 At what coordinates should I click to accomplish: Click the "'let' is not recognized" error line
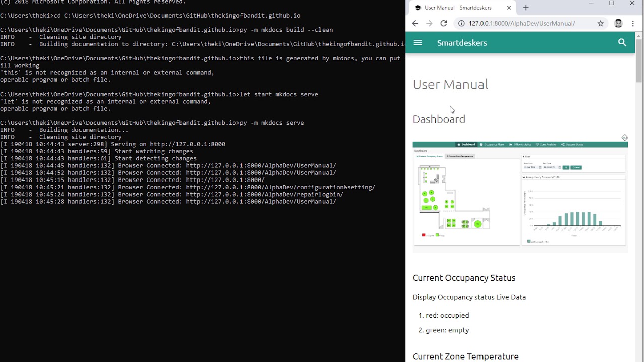[x=105, y=102]
